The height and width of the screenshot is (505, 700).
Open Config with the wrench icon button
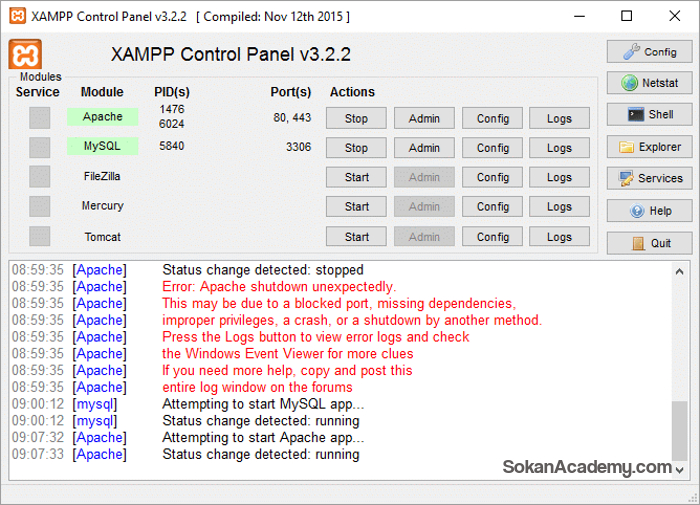coord(649,52)
